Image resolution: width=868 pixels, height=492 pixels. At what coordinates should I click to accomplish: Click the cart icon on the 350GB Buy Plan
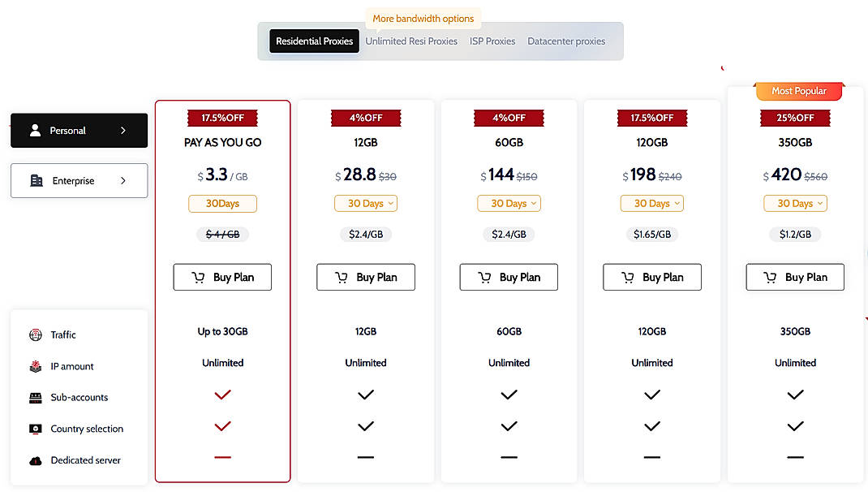pyautogui.click(x=770, y=277)
